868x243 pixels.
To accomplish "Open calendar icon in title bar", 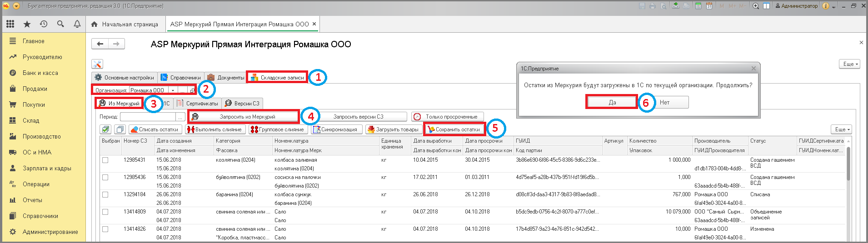I will [709, 6].
